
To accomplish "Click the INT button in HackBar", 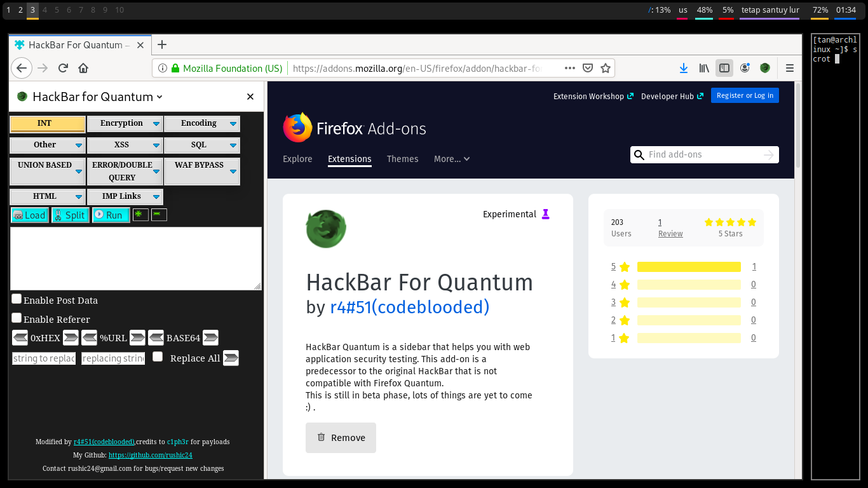I will coord(48,124).
